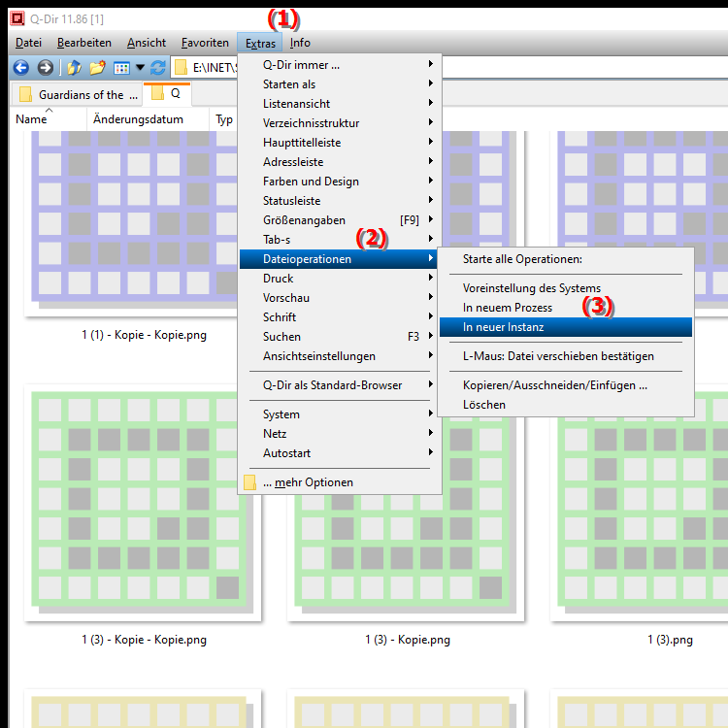Choose the Löschen submenu entry

566,405
